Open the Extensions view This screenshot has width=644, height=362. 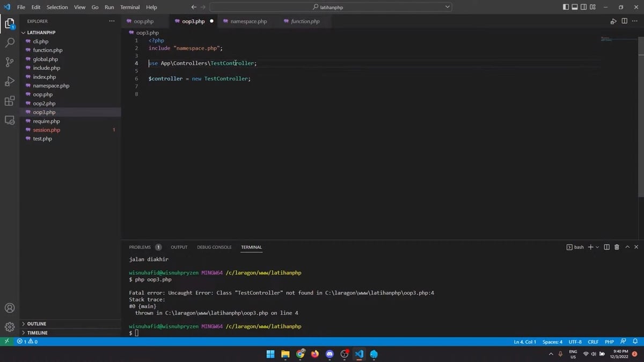coord(10,101)
